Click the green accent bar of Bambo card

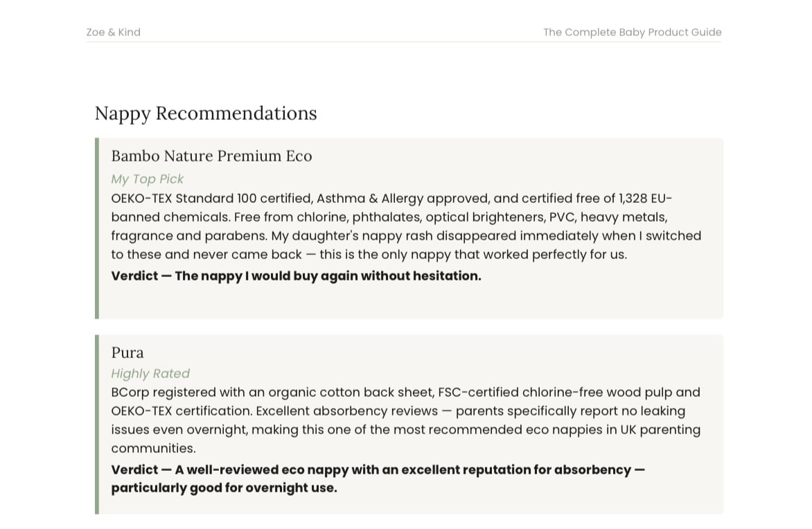tap(97, 228)
